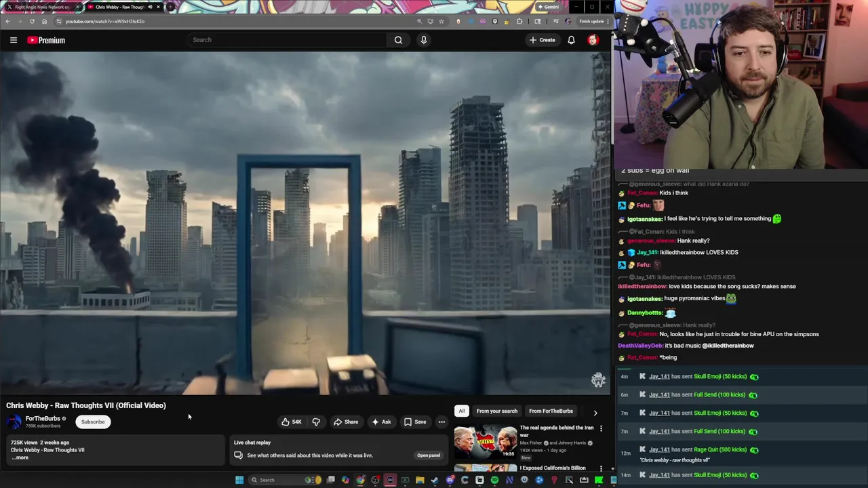Viewport: 868px width, 488px height.
Task: Open the live chat replay panel
Action: pyautogui.click(x=429, y=455)
